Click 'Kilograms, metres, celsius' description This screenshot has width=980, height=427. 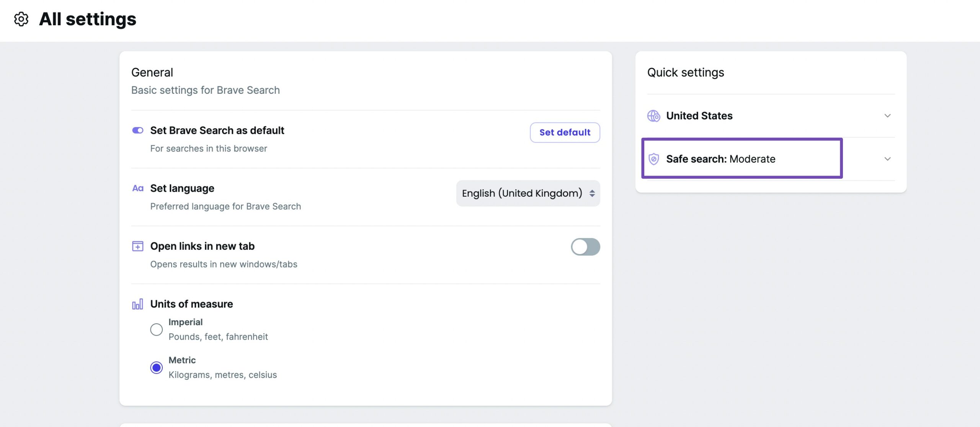(222, 375)
